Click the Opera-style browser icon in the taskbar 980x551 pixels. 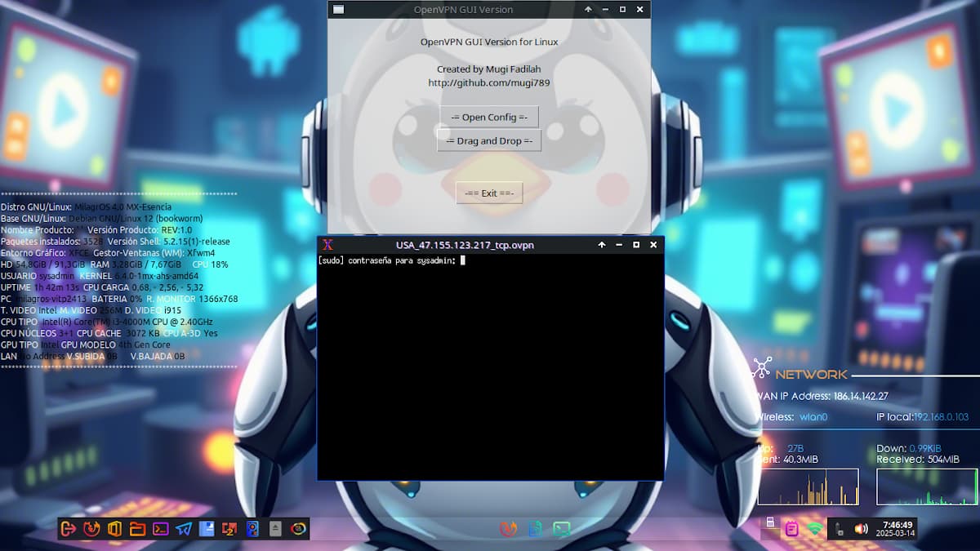pos(300,529)
